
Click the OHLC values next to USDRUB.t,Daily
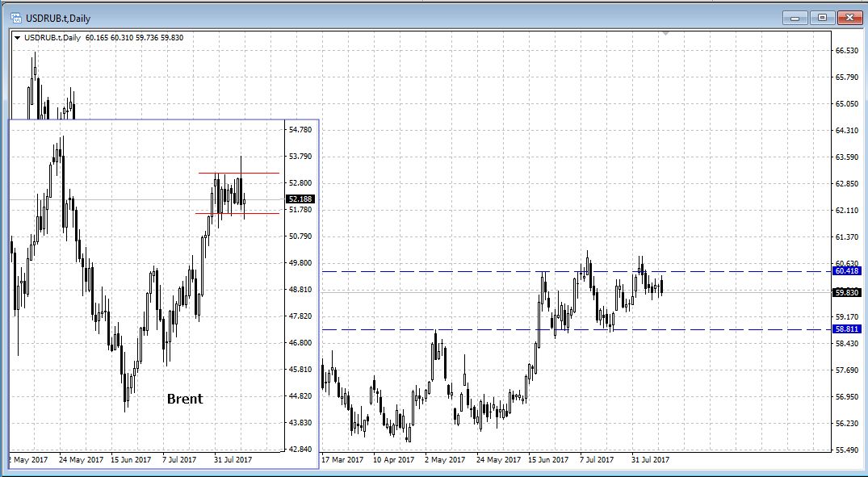[x=133, y=37]
